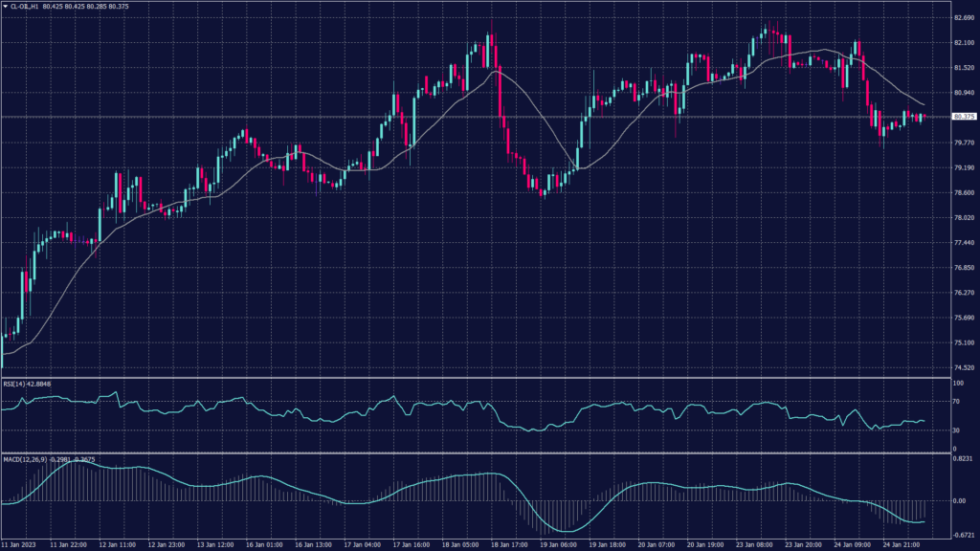The image size is (980, 551).
Task: Click the RSI(14) indicator label
Action: 27,384
